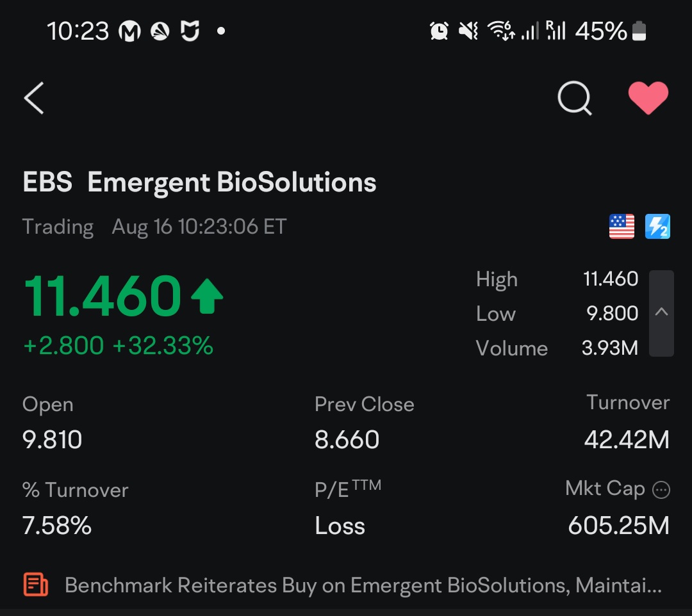Tap the Mkt Cap value 605.25M

tap(618, 526)
